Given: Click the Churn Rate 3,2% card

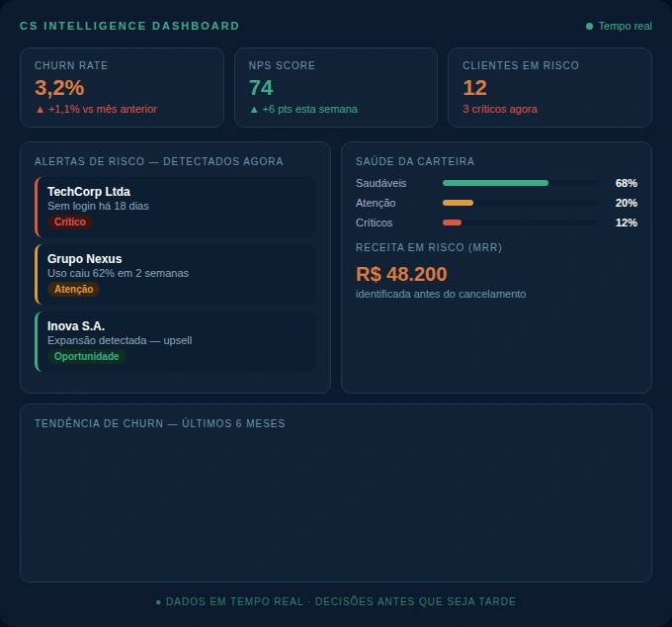Looking at the screenshot, I should (x=122, y=87).
